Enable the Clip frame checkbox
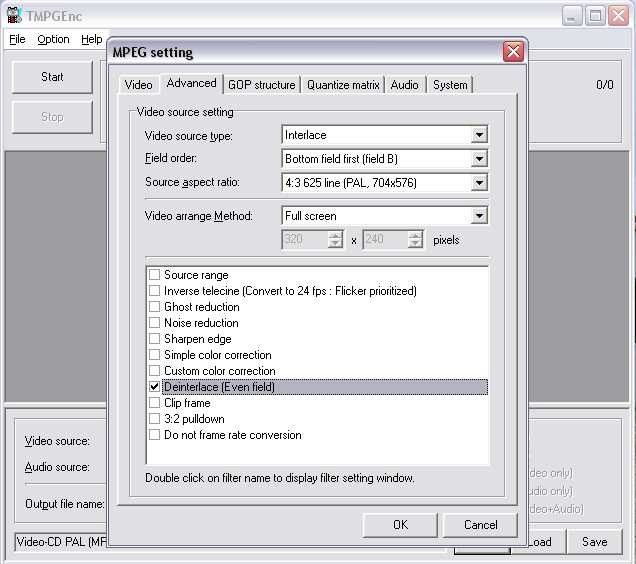Screen dimensions: 636x564 coord(154,403)
